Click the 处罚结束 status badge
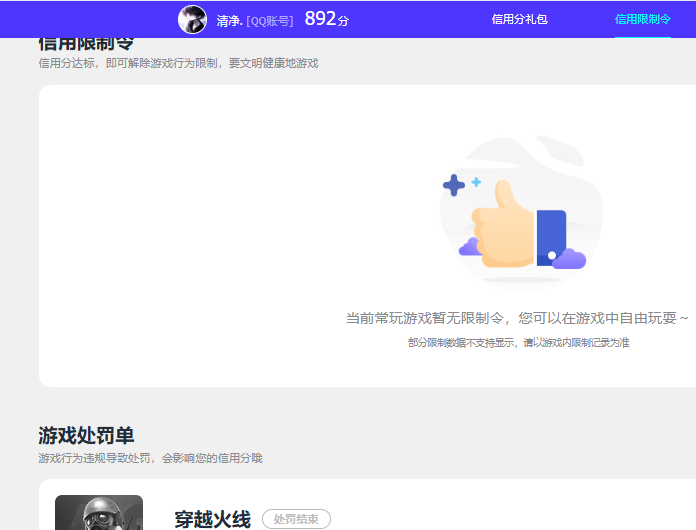This screenshot has height=530, width=696. 296,519
